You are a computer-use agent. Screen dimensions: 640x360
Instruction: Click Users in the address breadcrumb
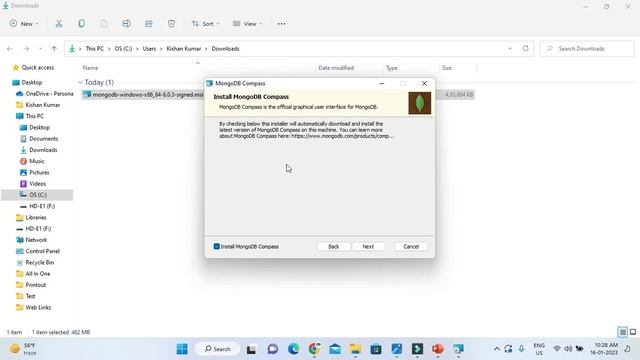tap(149, 49)
